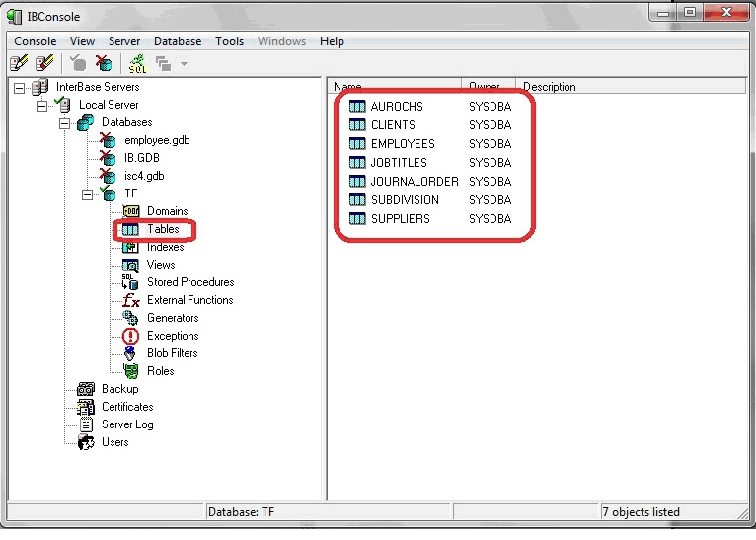This screenshot has width=756, height=540.
Task: Select the AUROCHS table icon
Action: click(357, 107)
